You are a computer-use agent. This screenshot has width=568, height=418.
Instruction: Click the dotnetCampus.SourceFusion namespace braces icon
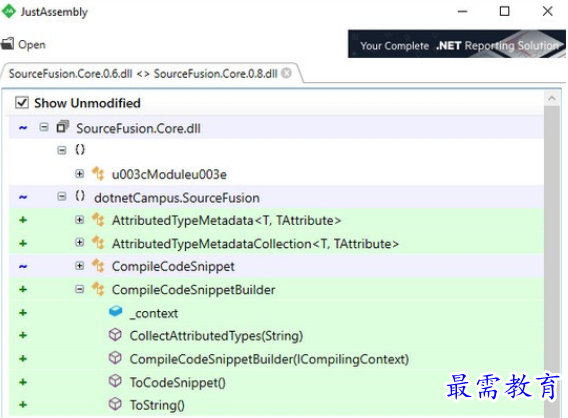point(80,196)
